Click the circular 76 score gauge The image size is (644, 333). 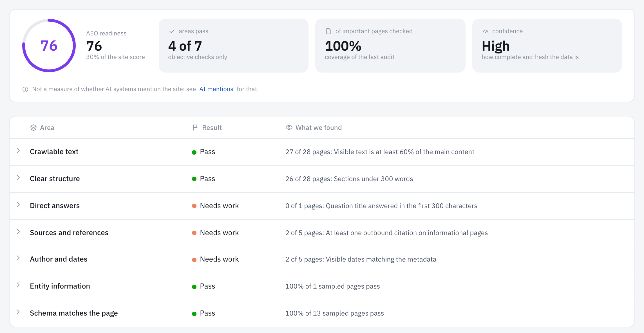coord(49,46)
